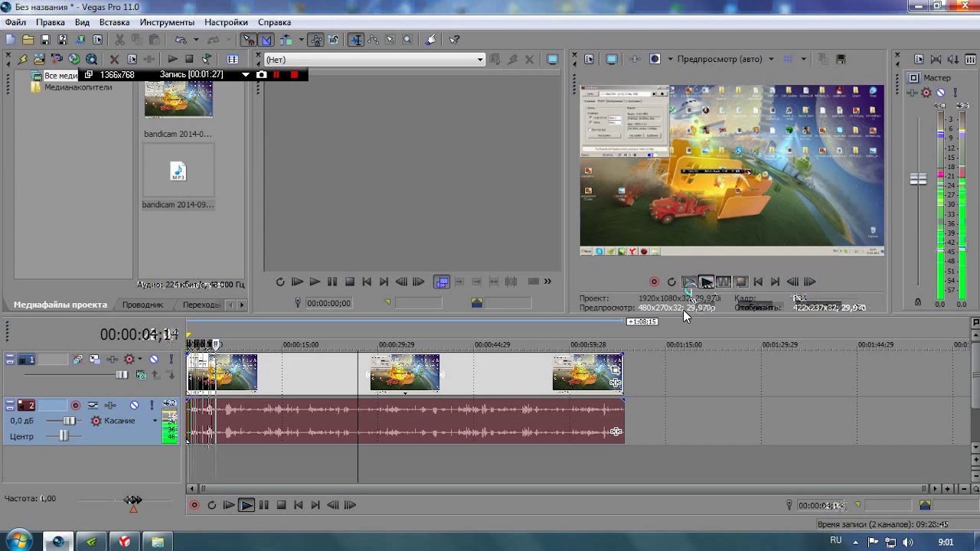Go to end in preview transport
Image resolution: width=980 pixels, height=551 pixels.
775,282
